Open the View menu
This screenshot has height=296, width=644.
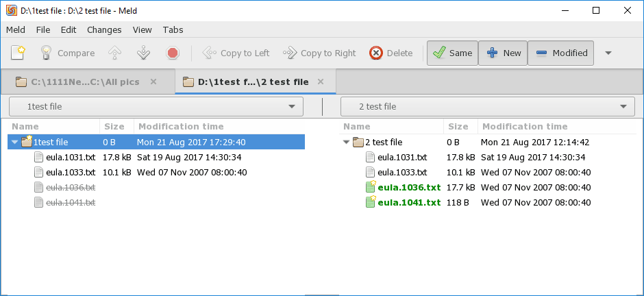point(142,29)
